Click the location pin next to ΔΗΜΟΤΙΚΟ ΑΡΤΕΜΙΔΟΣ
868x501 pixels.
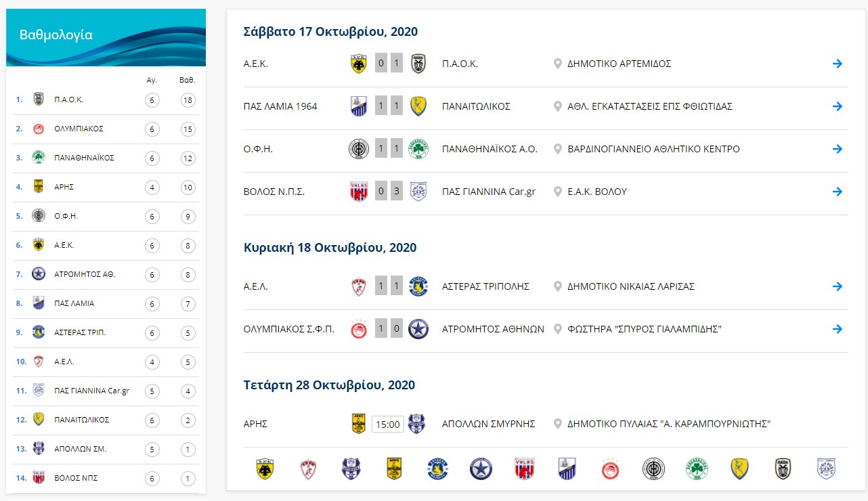[558, 64]
